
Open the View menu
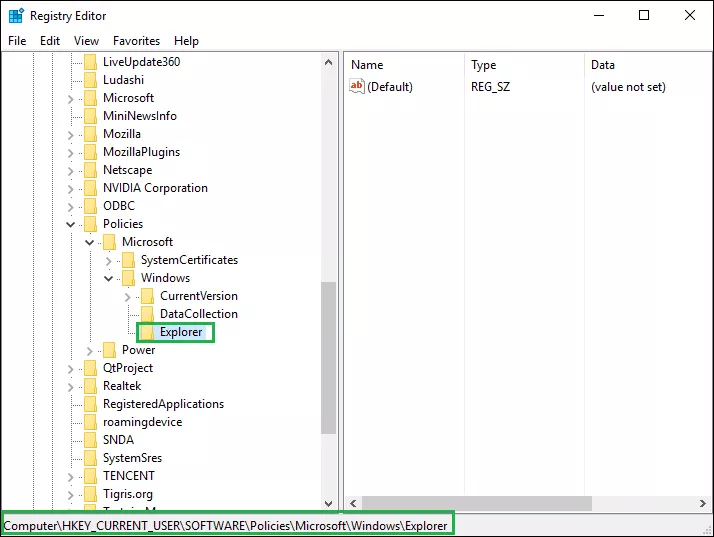coord(87,41)
